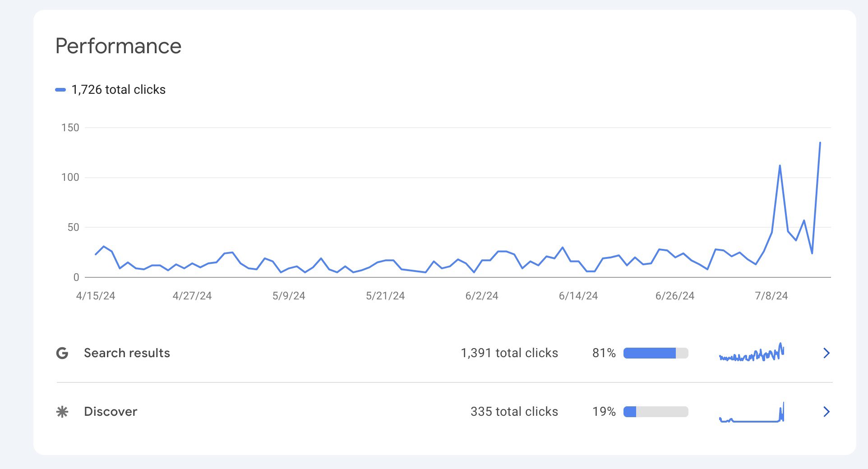Click the 150 y-axis label
The width and height of the screenshot is (868, 469).
click(70, 128)
